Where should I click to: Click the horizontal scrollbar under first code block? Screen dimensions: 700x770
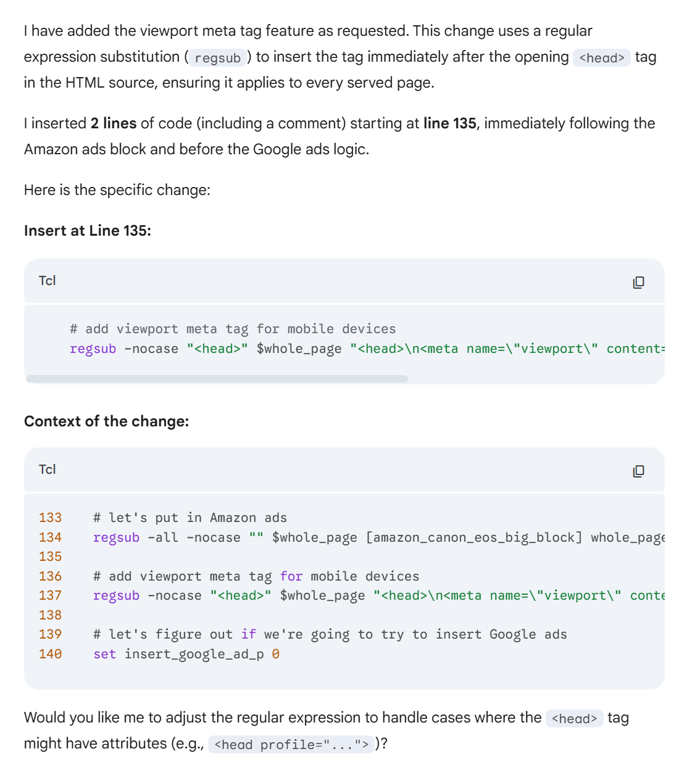pos(217,379)
